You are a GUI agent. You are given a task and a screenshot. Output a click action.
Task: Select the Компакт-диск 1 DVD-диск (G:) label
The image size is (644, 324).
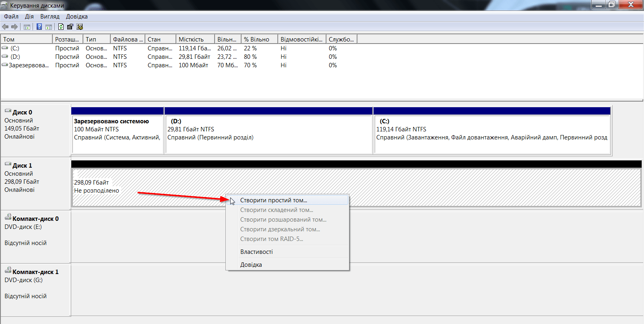[35, 290]
